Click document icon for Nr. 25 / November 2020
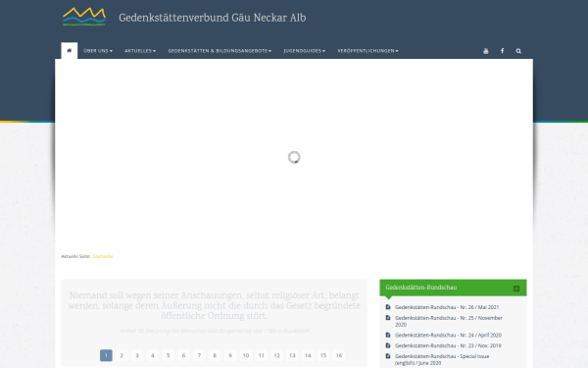This screenshot has height=368, width=588. coord(388,318)
